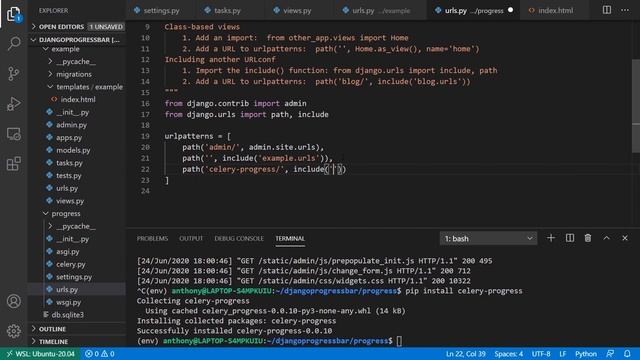Click the feedback icon in status bar

(610, 354)
